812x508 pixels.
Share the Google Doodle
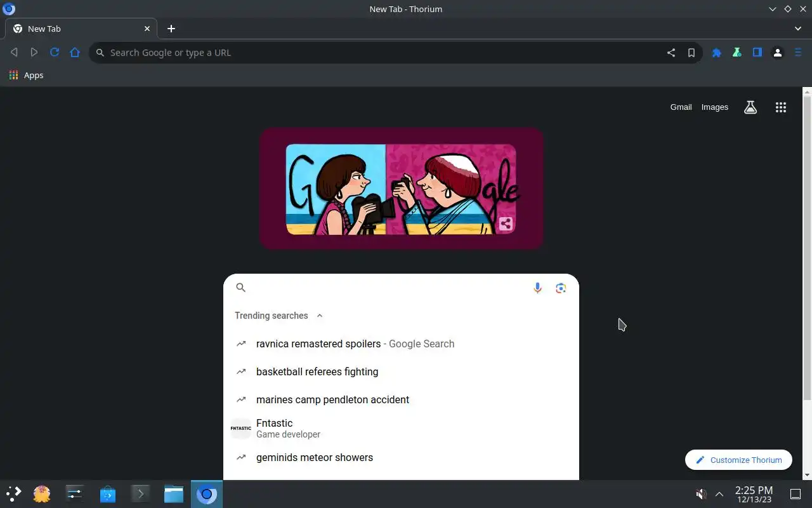click(x=506, y=224)
